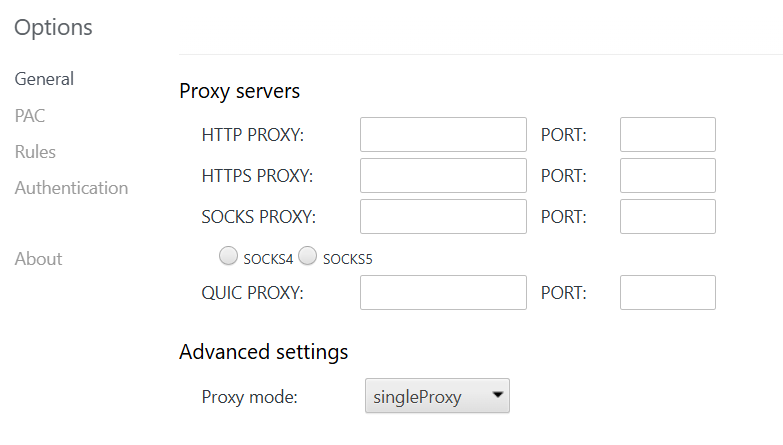Click the Proxy mode label text
The image size is (783, 445).
(x=250, y=397)
